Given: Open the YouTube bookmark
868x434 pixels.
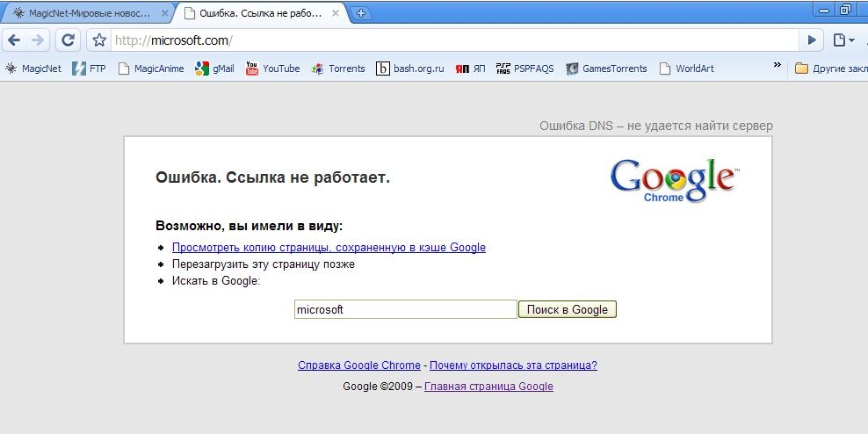Looking at the screenshot, I should (x=273, y=69).
